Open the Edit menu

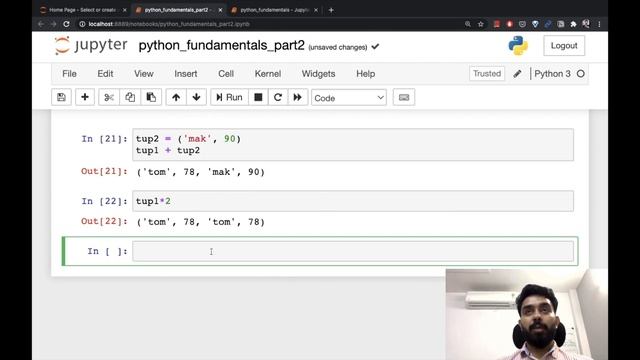[x=105, y=74]
